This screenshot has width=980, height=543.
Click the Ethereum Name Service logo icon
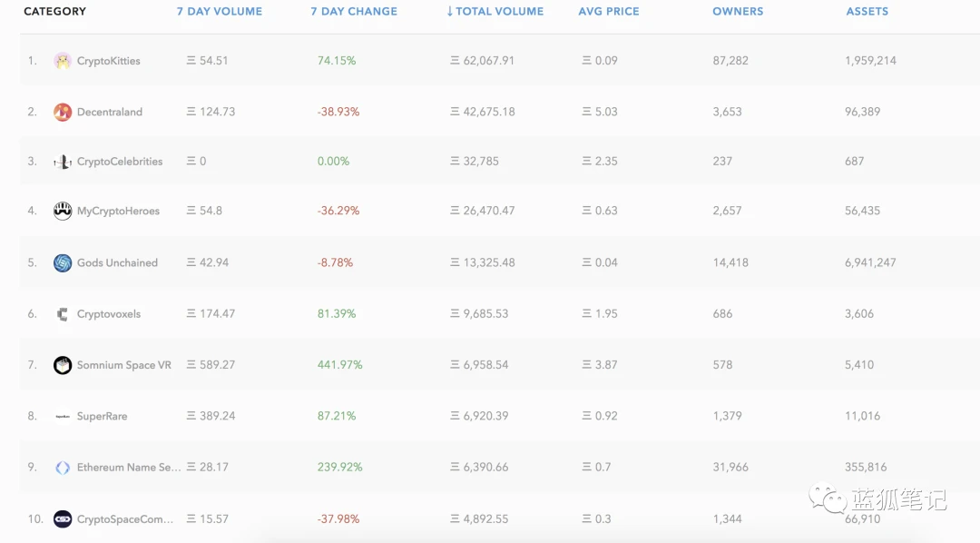click(x=63, y=468)
